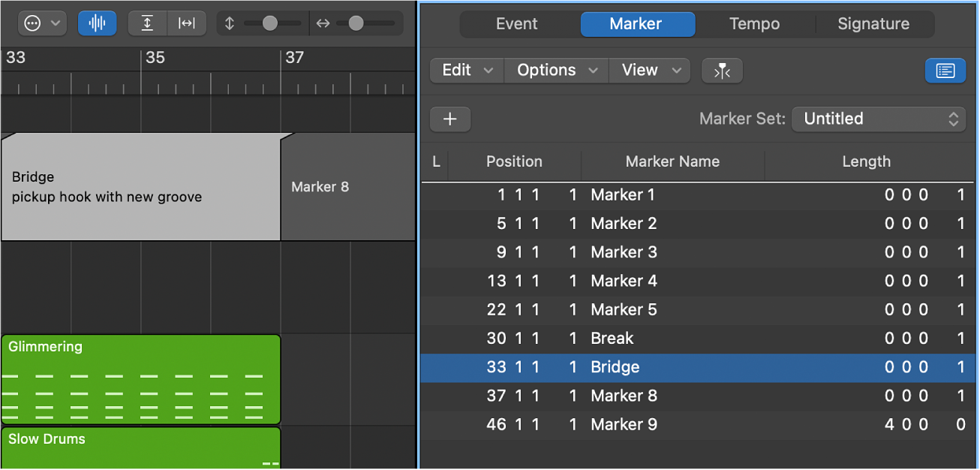
Task: Click the horizontal zoom arrows icon
Action: point(323,23)
